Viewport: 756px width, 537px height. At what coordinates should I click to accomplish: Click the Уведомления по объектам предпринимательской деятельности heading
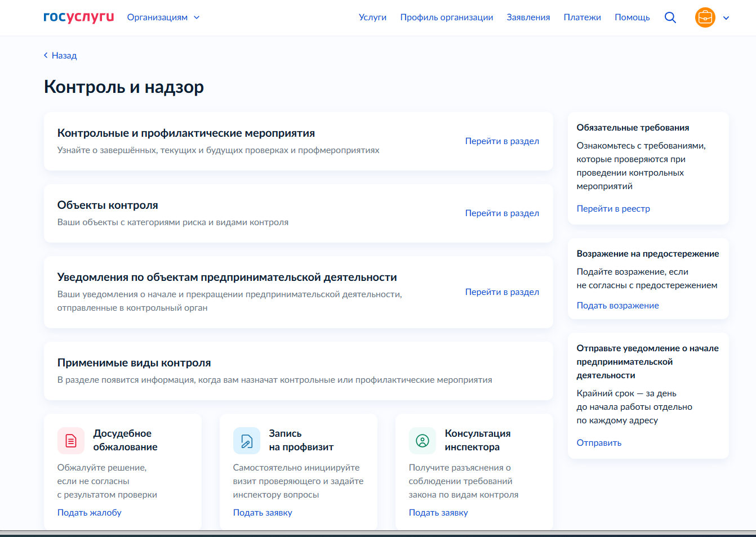point(227,278)
